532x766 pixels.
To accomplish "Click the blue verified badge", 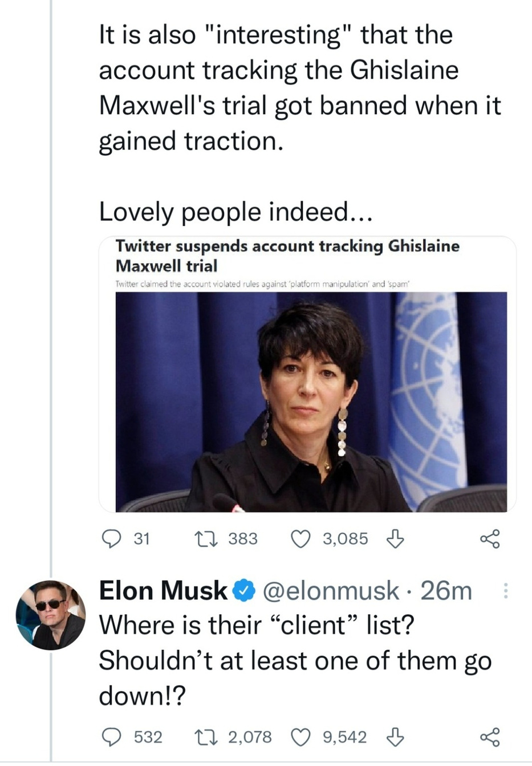I will [245, 591].
